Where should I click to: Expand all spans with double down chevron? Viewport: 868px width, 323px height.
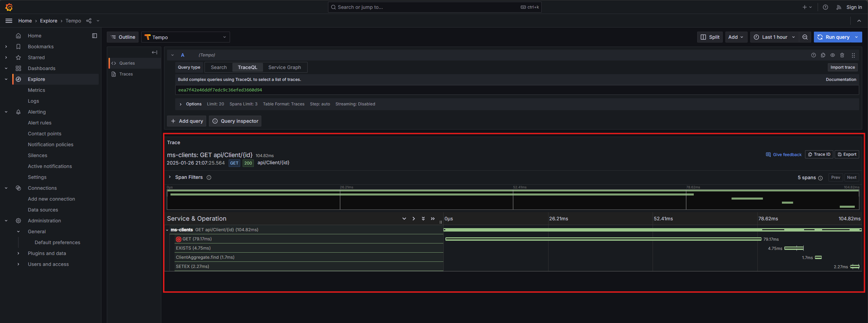pyautogui.click(x=423, y=219)
